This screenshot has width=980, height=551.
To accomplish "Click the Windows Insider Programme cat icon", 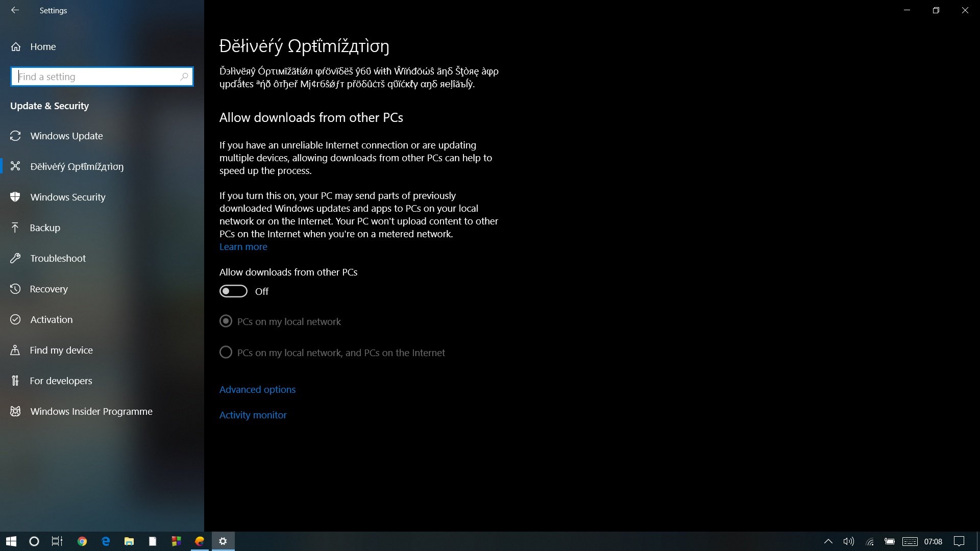I will [x=15, y=411].
